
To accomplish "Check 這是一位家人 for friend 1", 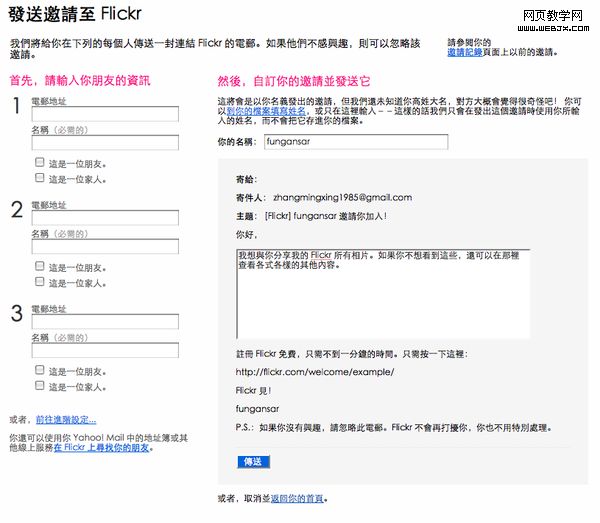I will tap(39, 178).
